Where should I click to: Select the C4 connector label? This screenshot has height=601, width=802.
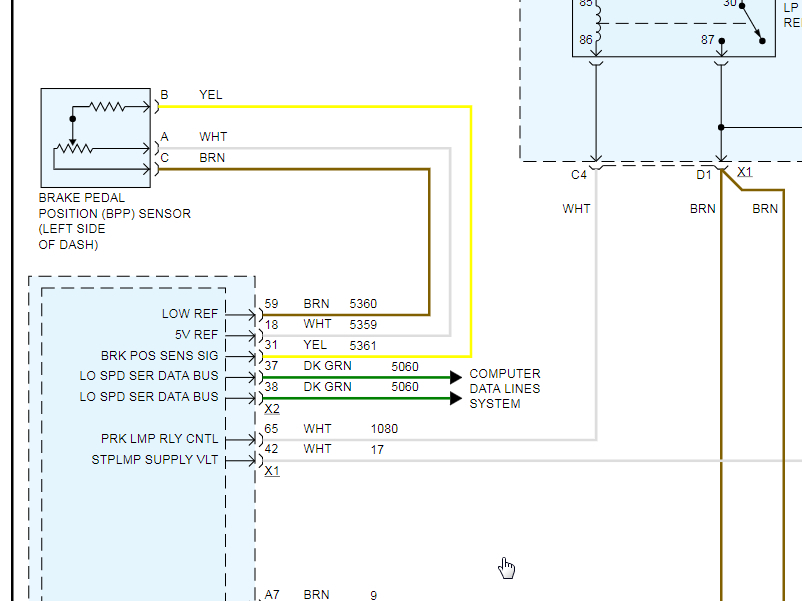pos(578,175)
